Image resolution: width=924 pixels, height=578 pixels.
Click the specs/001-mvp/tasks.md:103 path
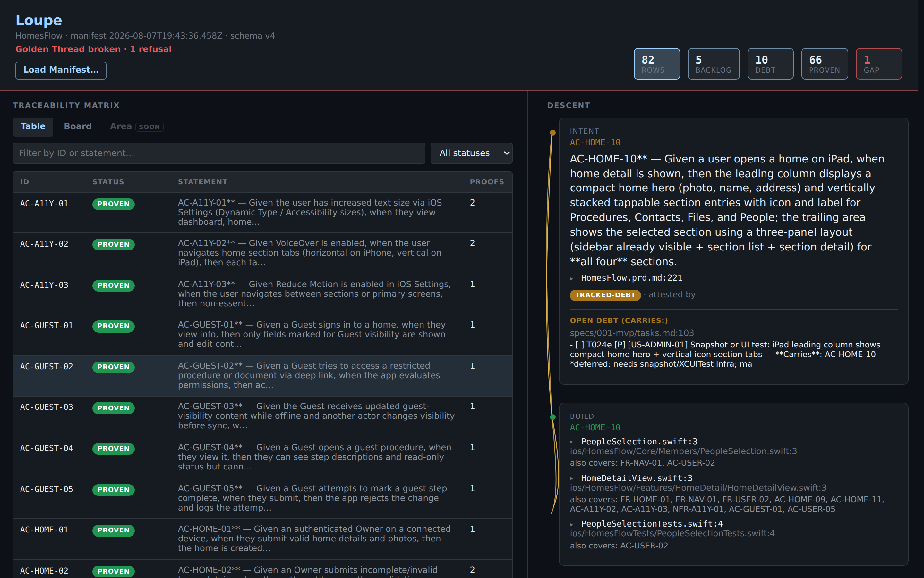[x=632, y=333]
